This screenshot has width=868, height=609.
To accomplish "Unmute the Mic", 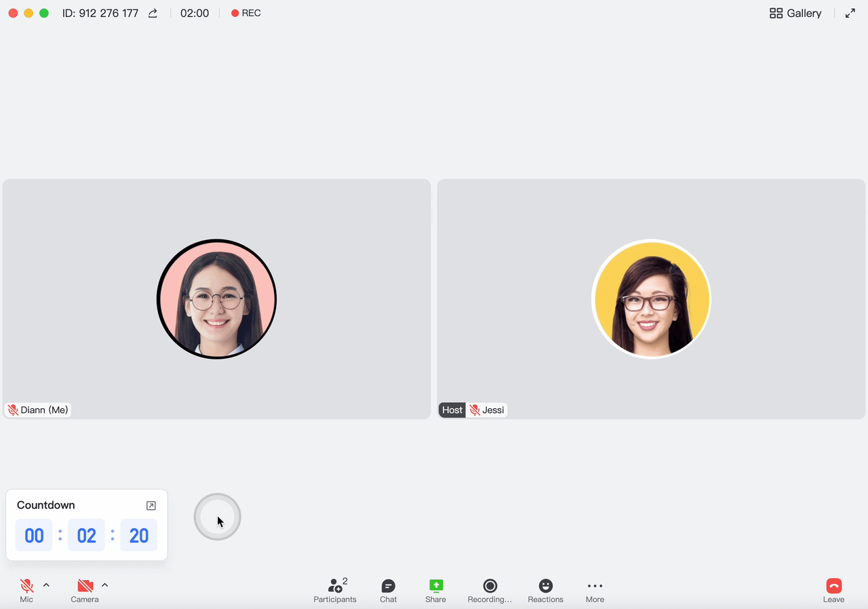I will coord(26,589).
